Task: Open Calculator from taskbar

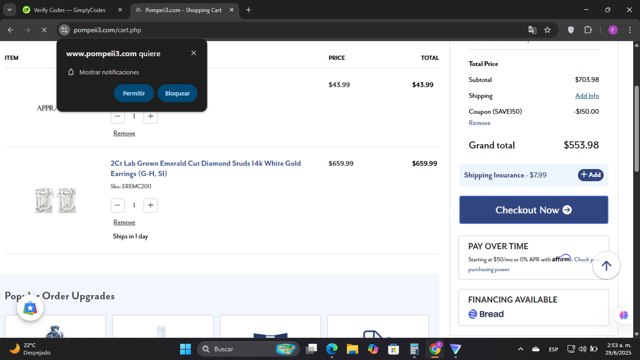Action: pos(414,349)
